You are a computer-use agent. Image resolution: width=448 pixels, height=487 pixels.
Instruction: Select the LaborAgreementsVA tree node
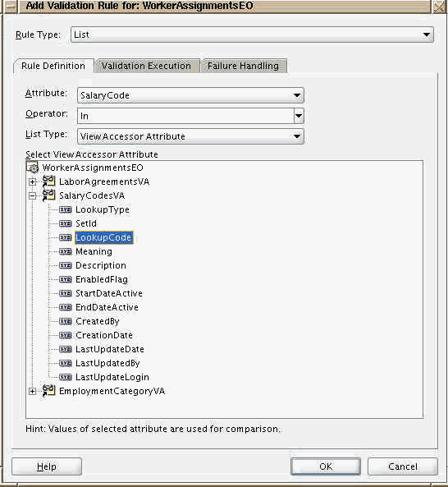104,181
